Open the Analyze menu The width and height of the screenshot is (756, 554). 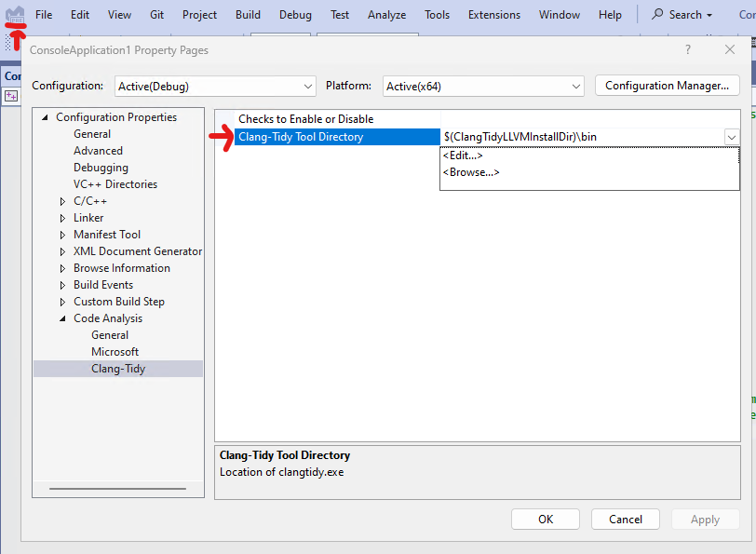pyautogui.click(x=386, y=15)
